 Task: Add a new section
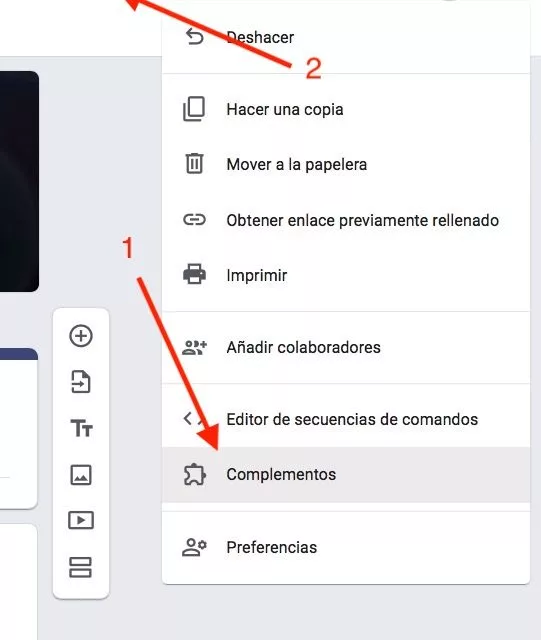click(80, 567)
